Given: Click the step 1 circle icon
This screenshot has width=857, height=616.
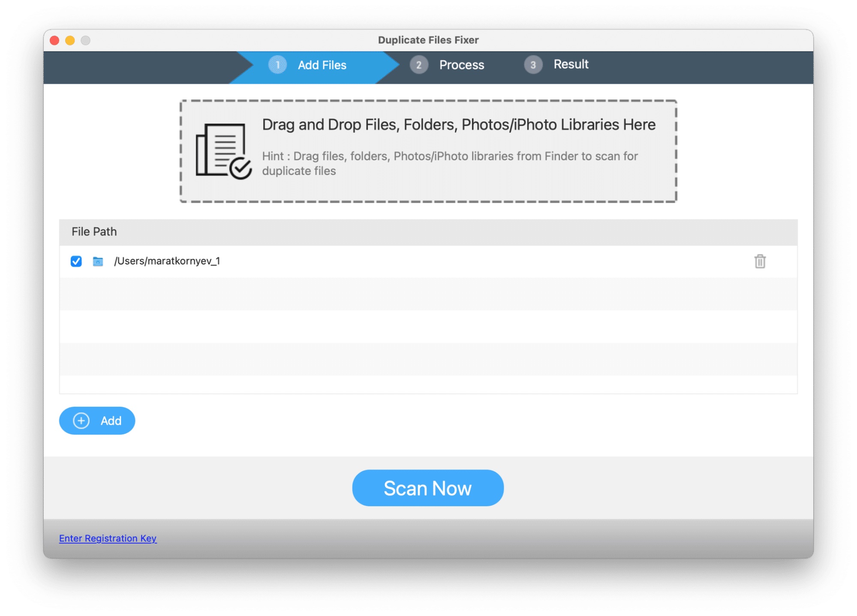Looking at the screenshot, I should tap(277, 65).
